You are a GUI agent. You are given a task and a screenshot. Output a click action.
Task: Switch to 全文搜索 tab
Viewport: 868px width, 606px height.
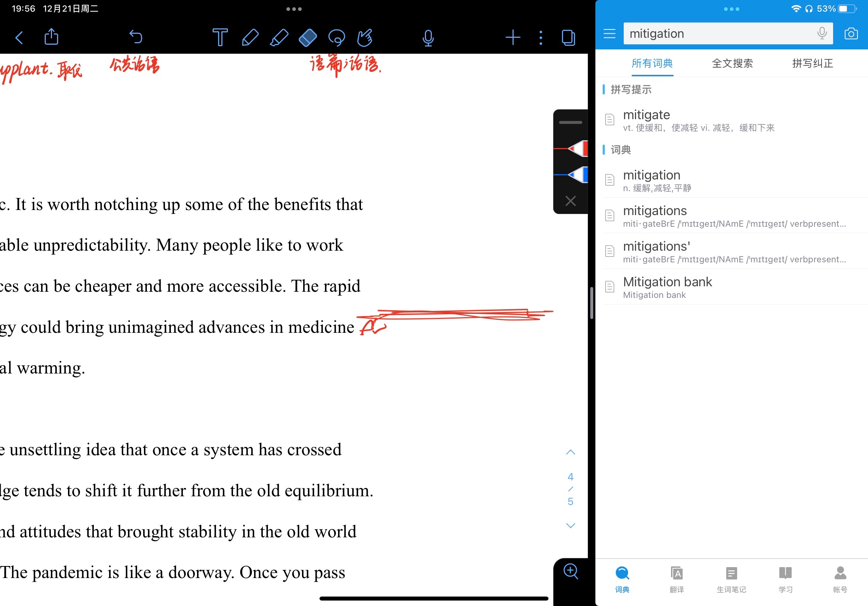[x=732, y=63]
